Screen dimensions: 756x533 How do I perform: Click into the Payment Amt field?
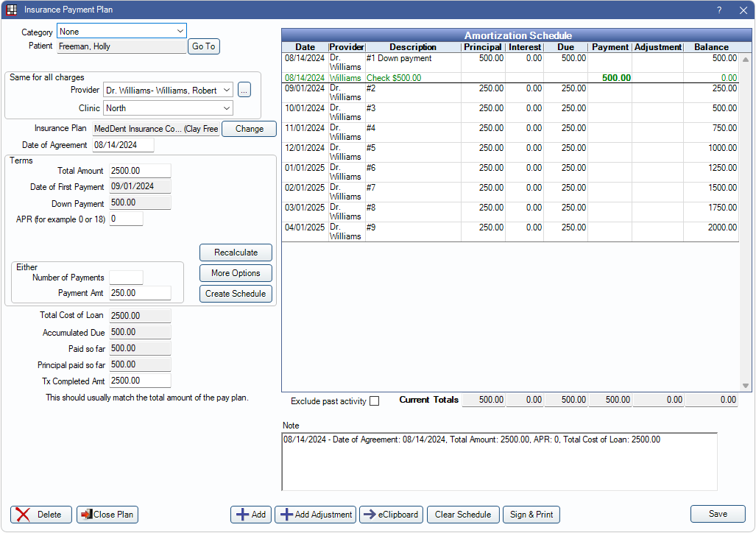coord(140,293)
